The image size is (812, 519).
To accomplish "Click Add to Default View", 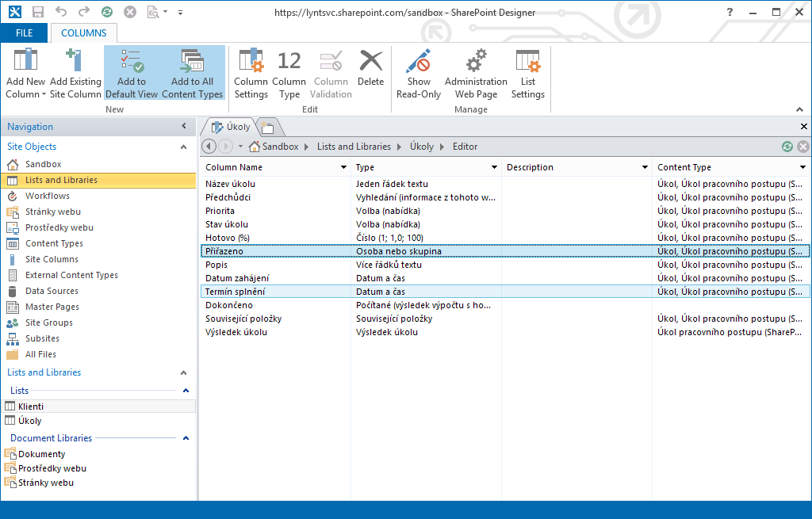I will (x=132, y=73).
